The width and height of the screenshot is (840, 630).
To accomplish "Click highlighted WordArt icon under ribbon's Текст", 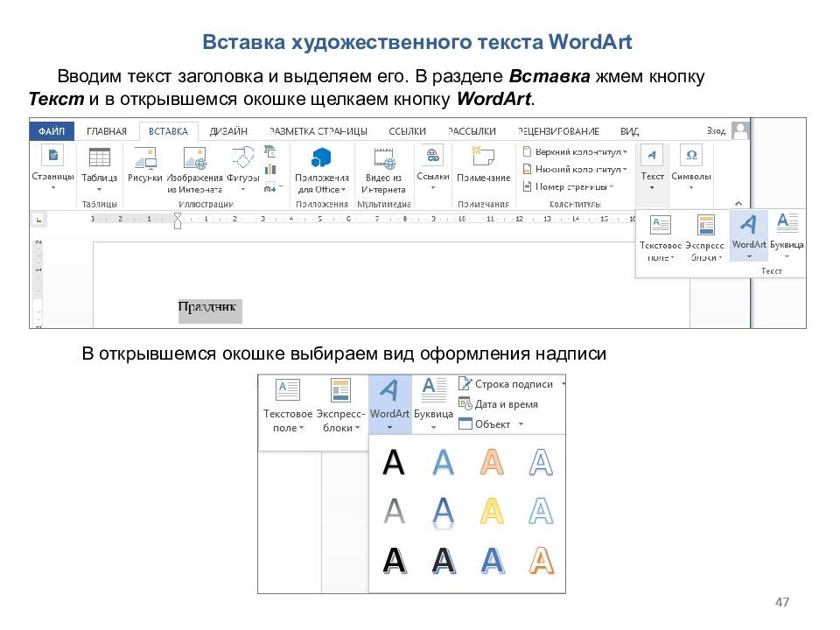I will (x=749, y=235).
